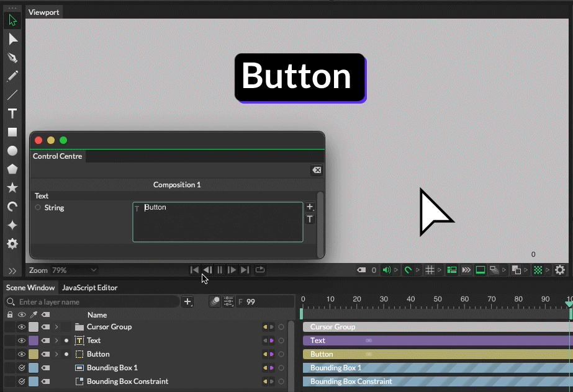Viewport: 573px width, 392px height.
Task: Open the zoom percentage dropdown
Action: 74,270
